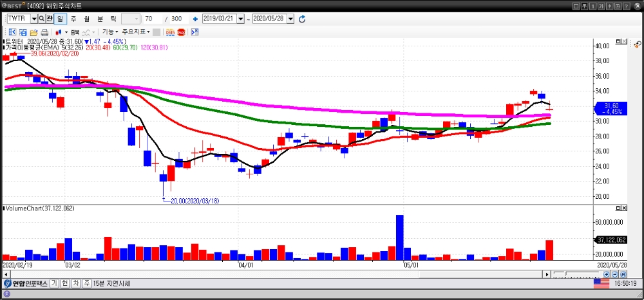
Task: Click the zoom in plus button
Action: (x=606, y=274)
